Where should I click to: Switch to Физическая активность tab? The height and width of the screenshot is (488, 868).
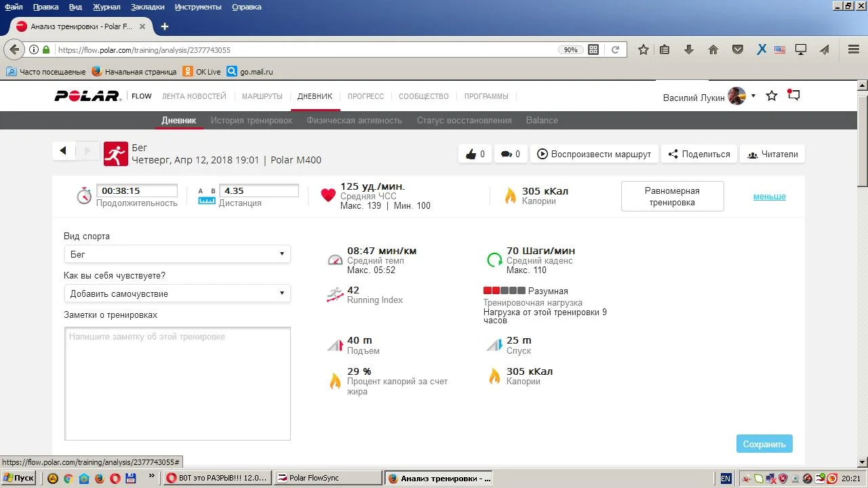coord(354,120)
